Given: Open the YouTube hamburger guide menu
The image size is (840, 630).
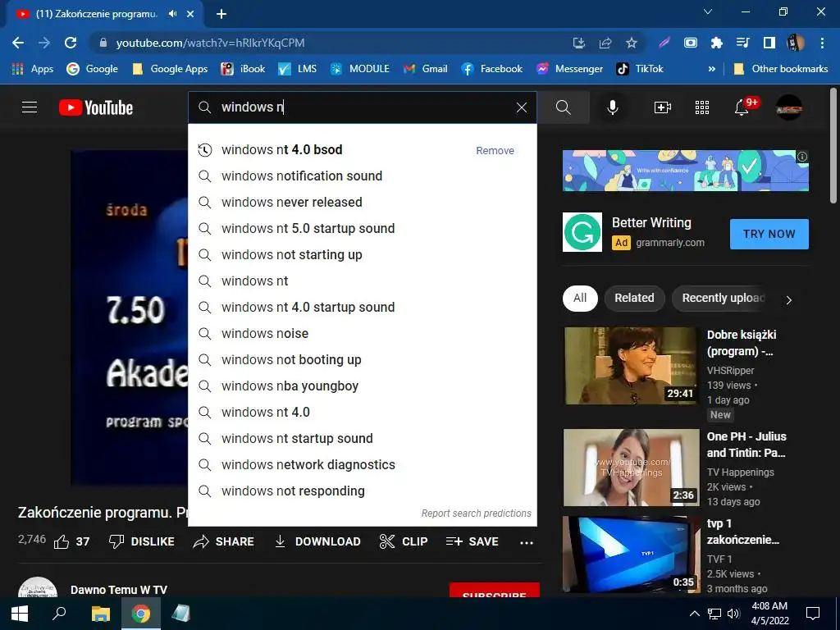Looking at the screenshot, I should coord(30,107).
